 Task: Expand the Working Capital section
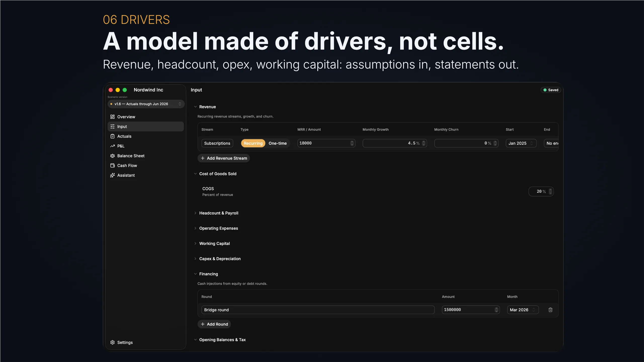(195, 244)
